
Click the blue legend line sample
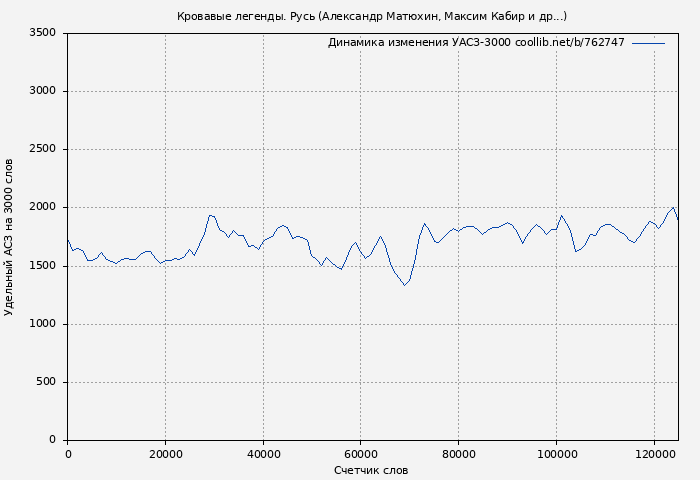click(648, 43)
